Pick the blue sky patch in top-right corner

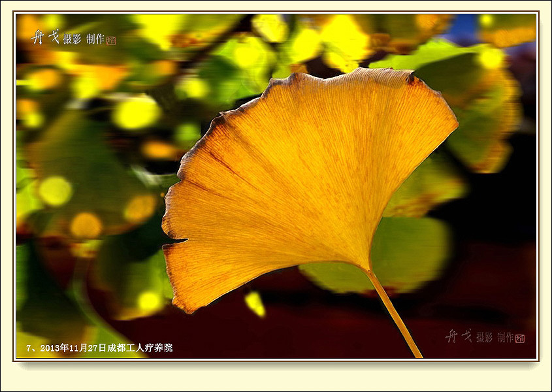pos(464,27)
